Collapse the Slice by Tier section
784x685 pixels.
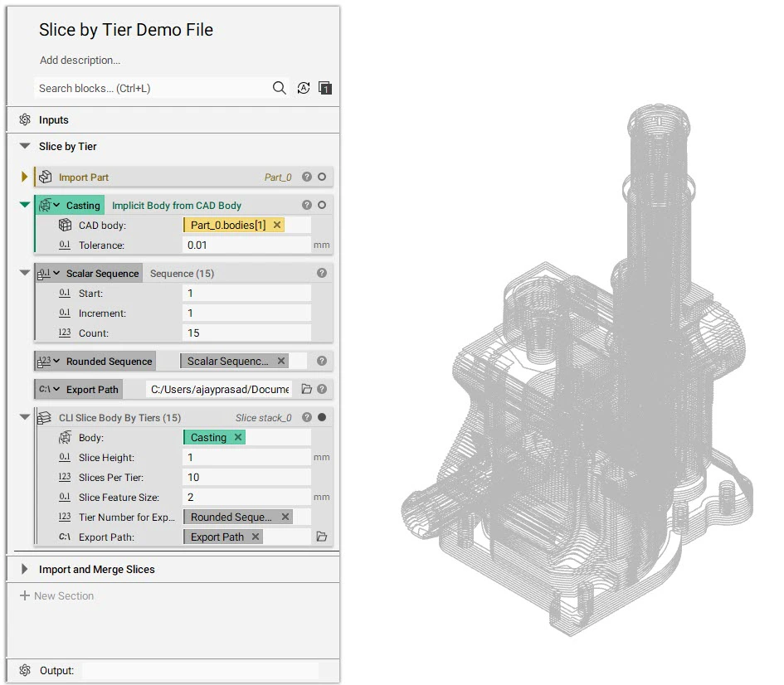[x=25, y=146]
